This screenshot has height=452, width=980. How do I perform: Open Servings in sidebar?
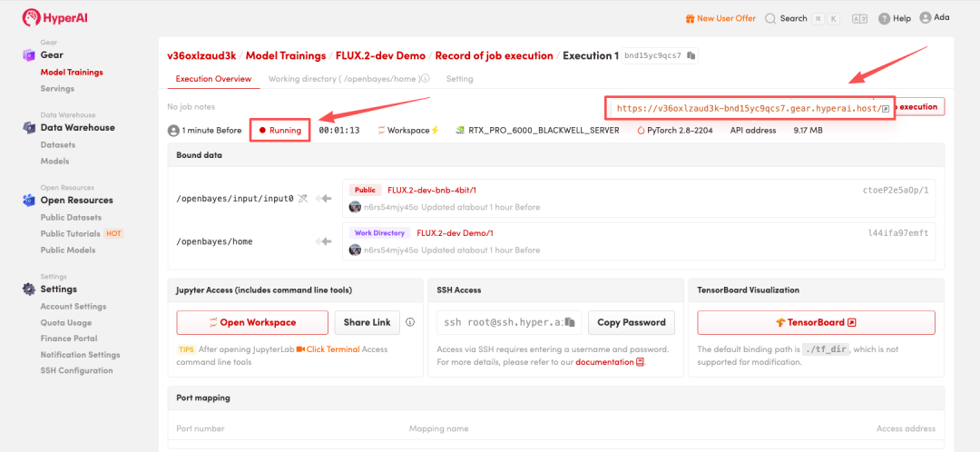point(57,89)
